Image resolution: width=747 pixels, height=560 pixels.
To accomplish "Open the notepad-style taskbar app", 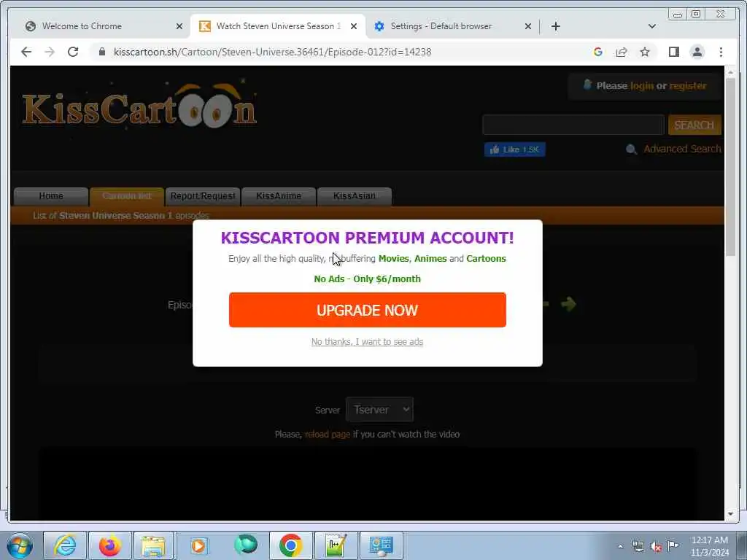I will point(336,545).
